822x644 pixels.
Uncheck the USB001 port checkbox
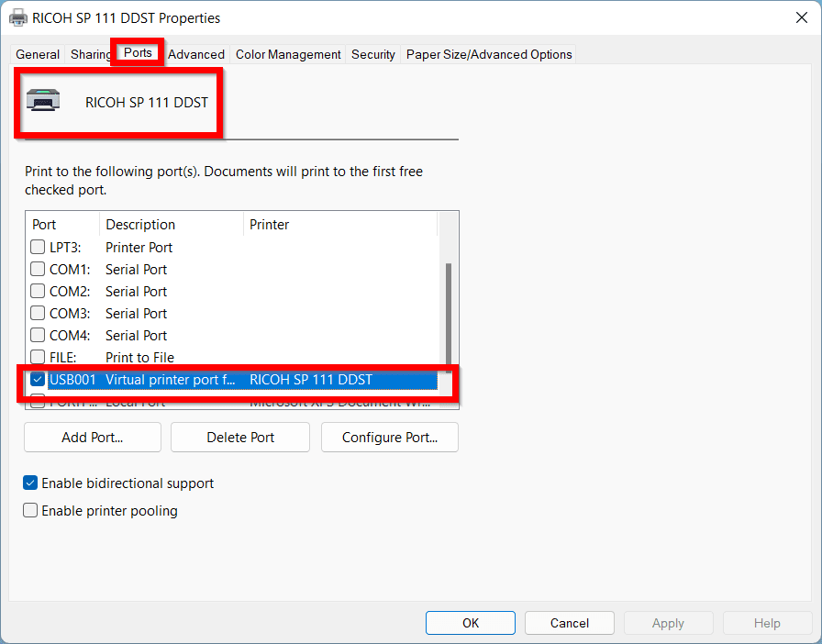coord(38,379)
